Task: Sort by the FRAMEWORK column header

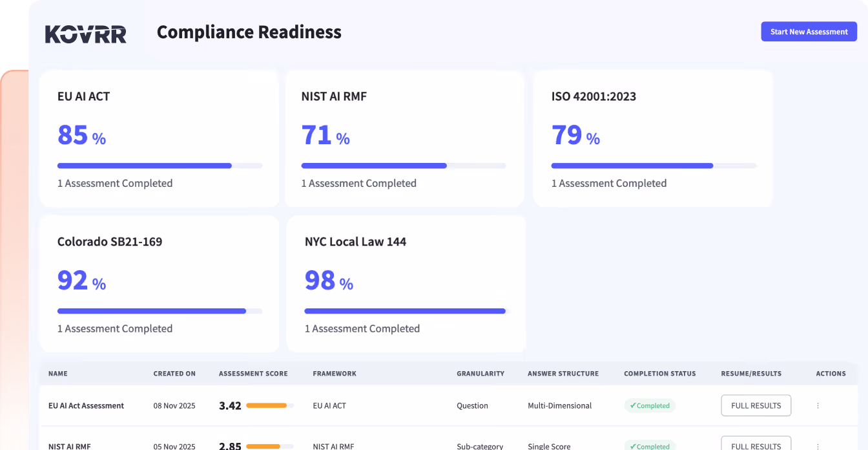Action: tap(335, 374)
